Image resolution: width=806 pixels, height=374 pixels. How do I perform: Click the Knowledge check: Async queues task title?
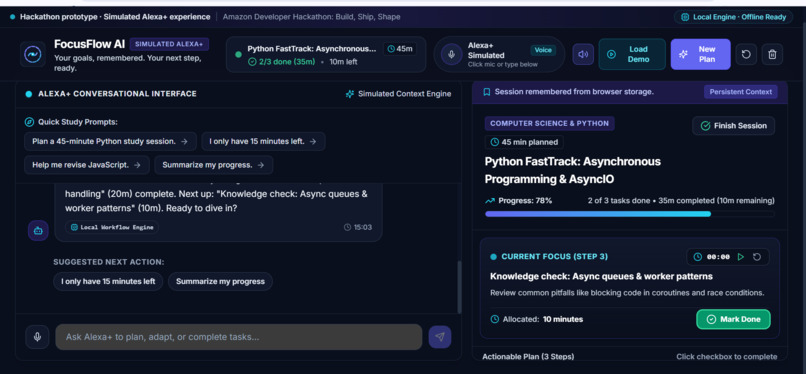(x=601, y=276)
